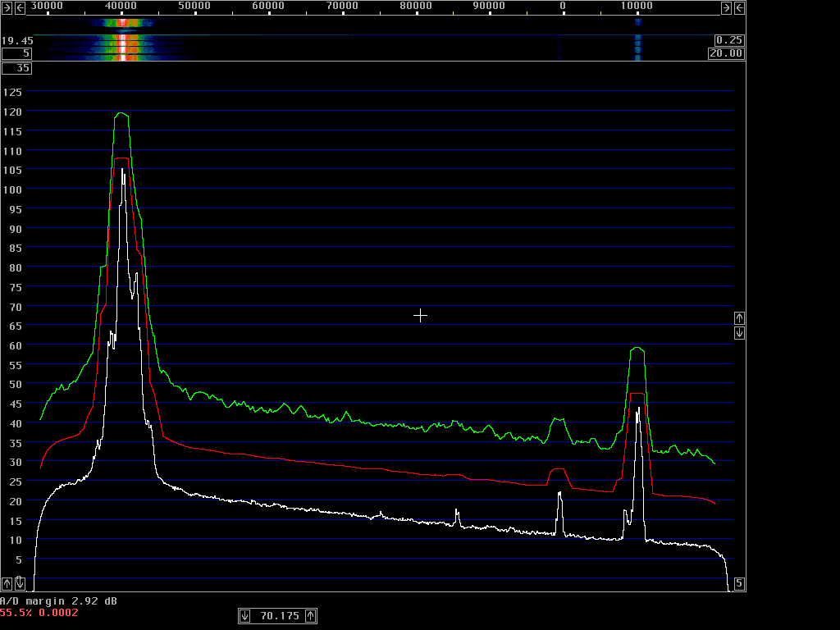Click the spectrum box showing 35
The width and height of the screenshot is (840, 630).
tap(16, 68)
